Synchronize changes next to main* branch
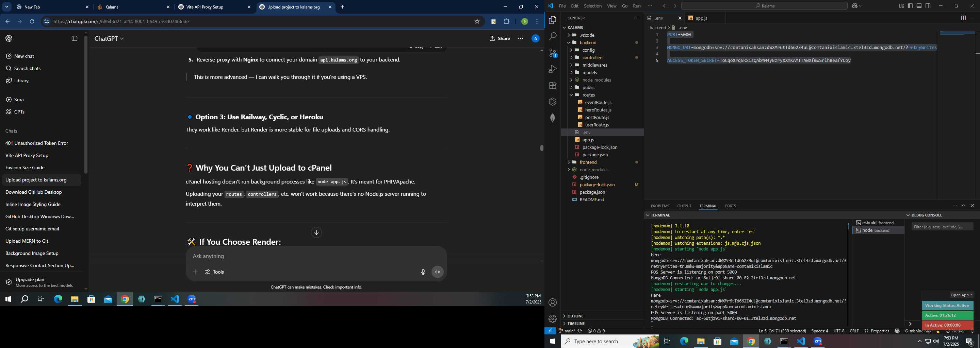The image size is (980, 348). coord(580,331)
